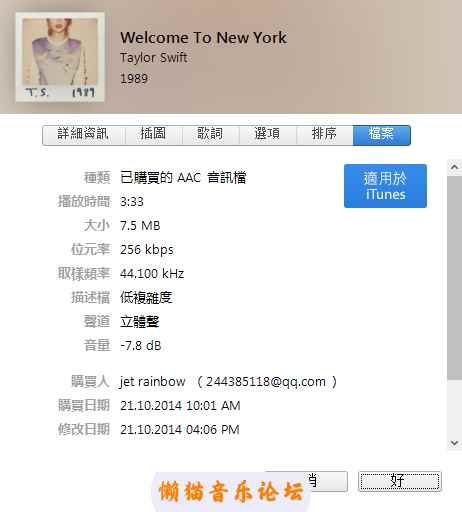Click the purchaser email 244385118@qq.com
The height and width of the screenshot is (512, 462).
(266, 382)
